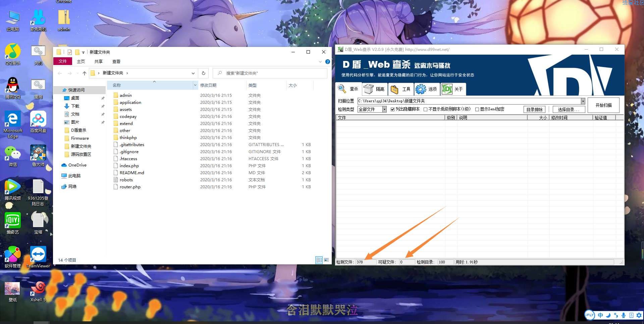This screenshot has height=324, width=644.
Task: Click the 选择目录 button
Action: pyautogui.click(x=568, y=110)
